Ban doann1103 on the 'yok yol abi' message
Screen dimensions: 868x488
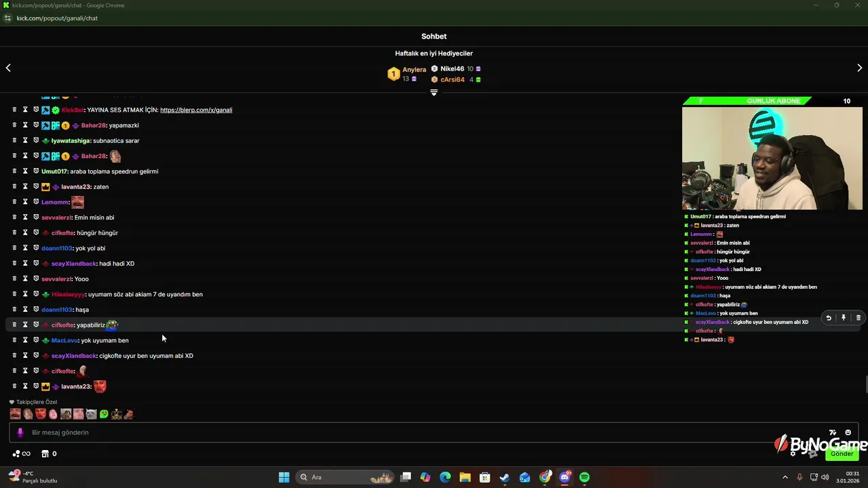point(36,248)
